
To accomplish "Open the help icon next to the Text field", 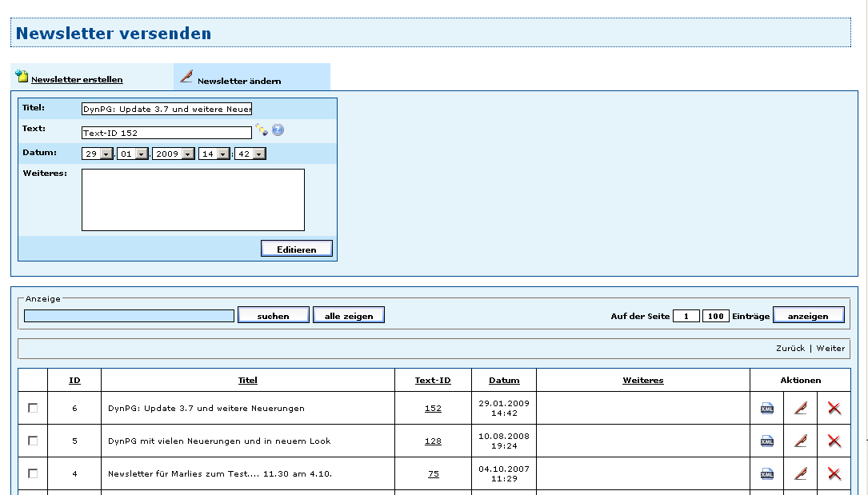I will coord(278,130).
